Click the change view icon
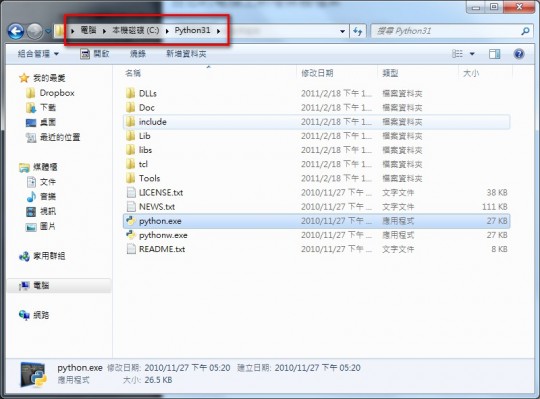The width and height of the screenshot is (540, 399). point(457,54)
